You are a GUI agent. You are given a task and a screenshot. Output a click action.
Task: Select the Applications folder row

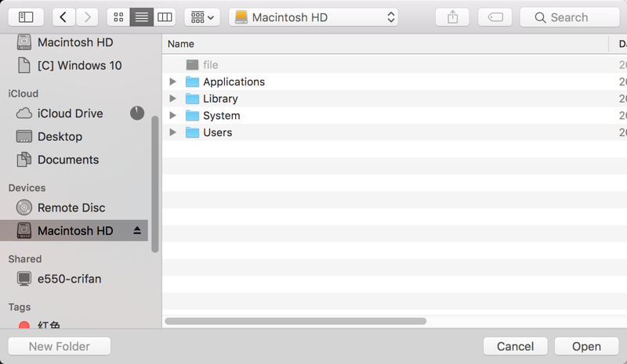point(395,81)
